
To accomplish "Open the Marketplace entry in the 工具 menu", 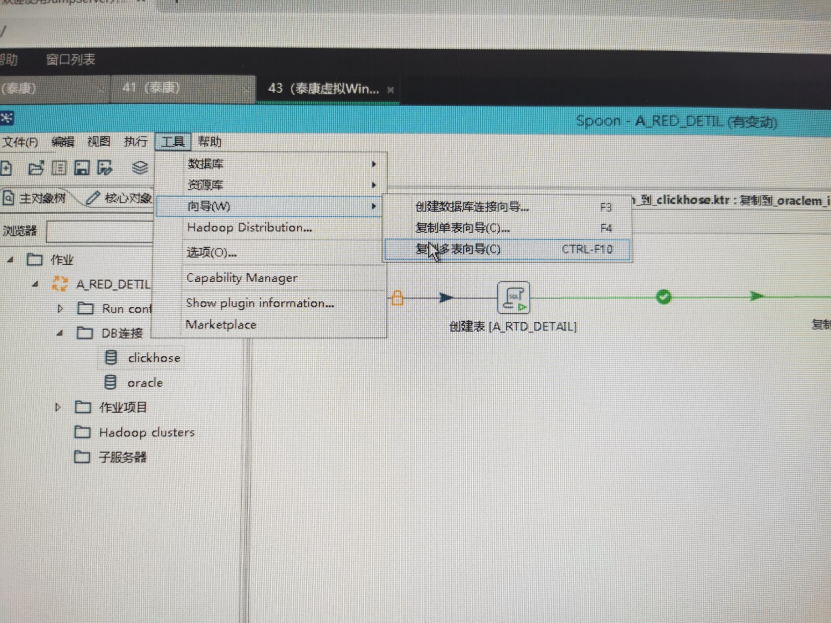I will pyautogui.click(x=220, y=324).
